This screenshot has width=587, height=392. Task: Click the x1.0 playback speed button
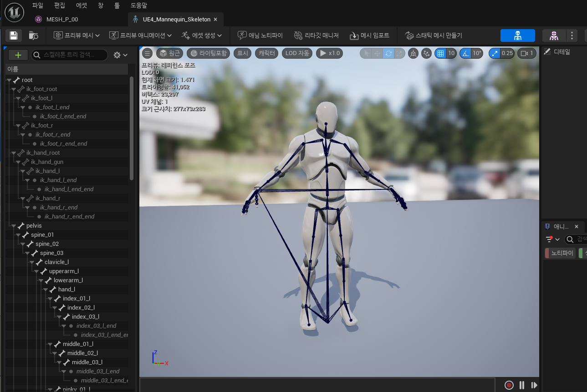330,53
